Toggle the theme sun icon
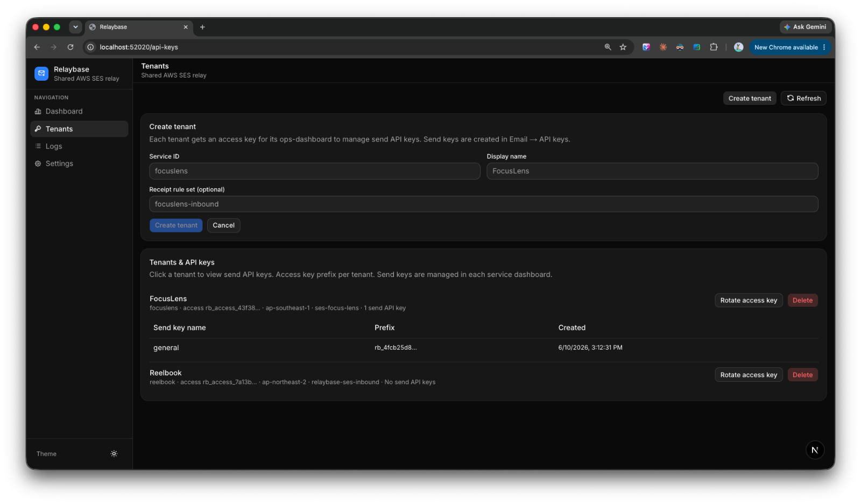Viewport: 861px width, 504px height. tap(114, 453)
